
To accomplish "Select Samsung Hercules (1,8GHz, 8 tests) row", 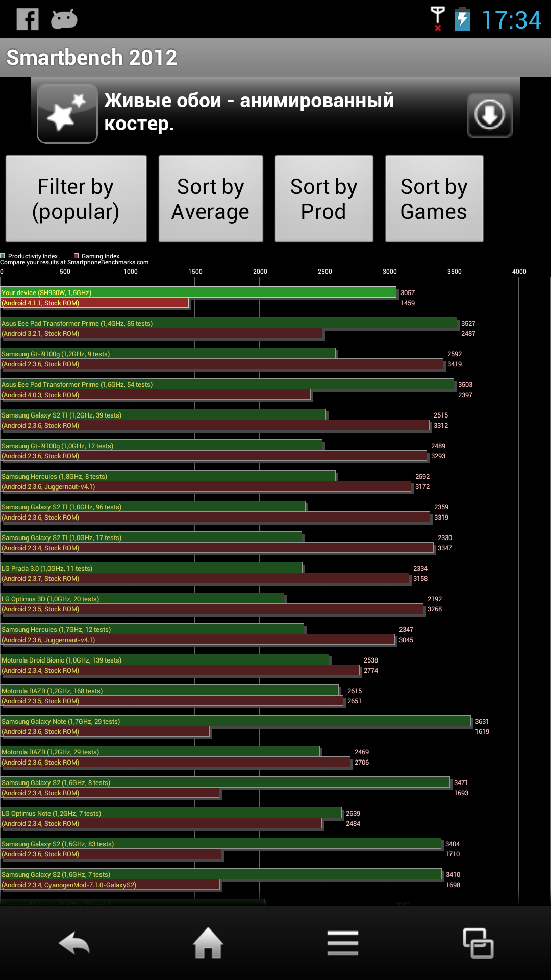I will point(206,481).
